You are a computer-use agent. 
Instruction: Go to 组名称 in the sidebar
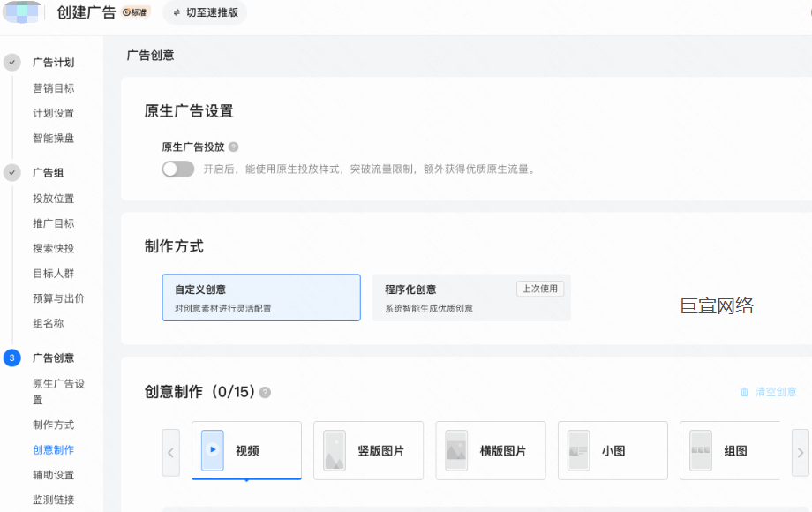pyautogui.click(x=49, y=323)
